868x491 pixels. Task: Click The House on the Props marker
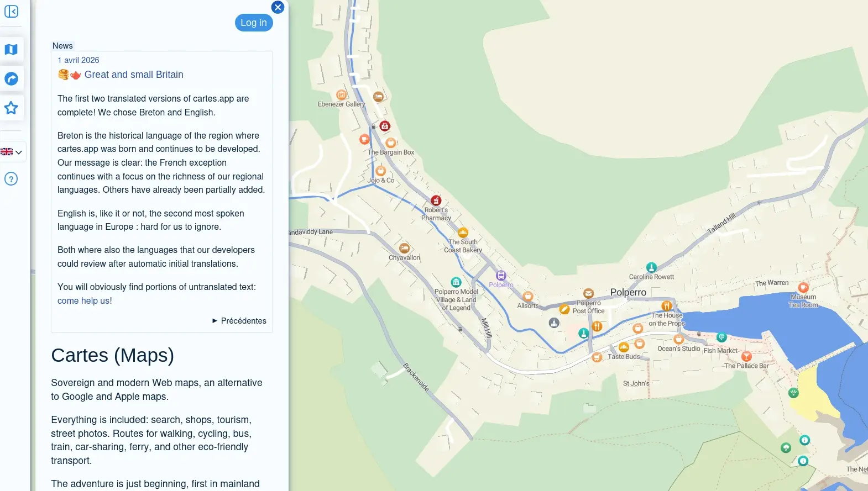667,306
